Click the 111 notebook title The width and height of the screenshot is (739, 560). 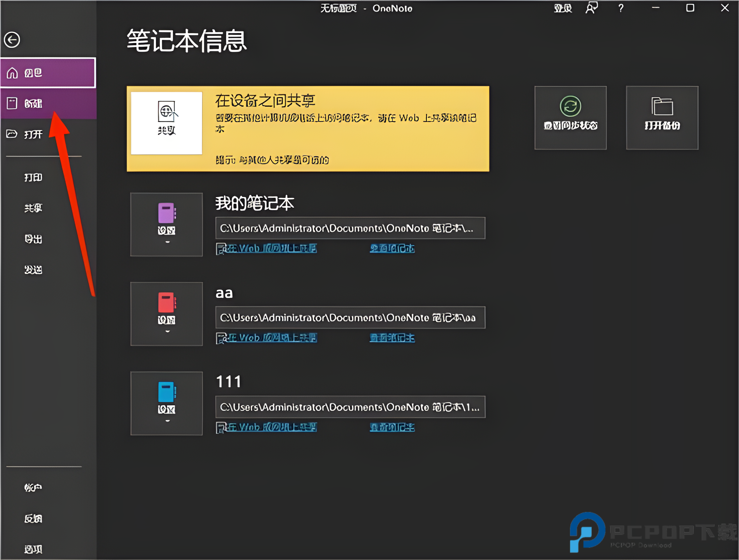[228, 382]
